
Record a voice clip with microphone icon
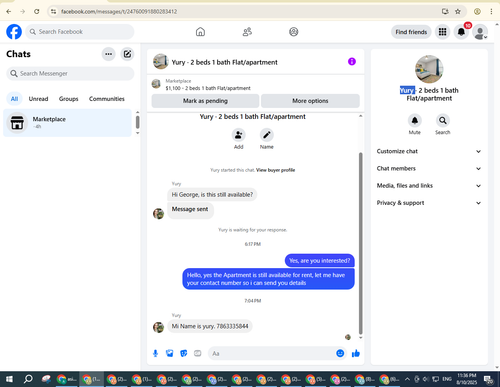point(155,353)
